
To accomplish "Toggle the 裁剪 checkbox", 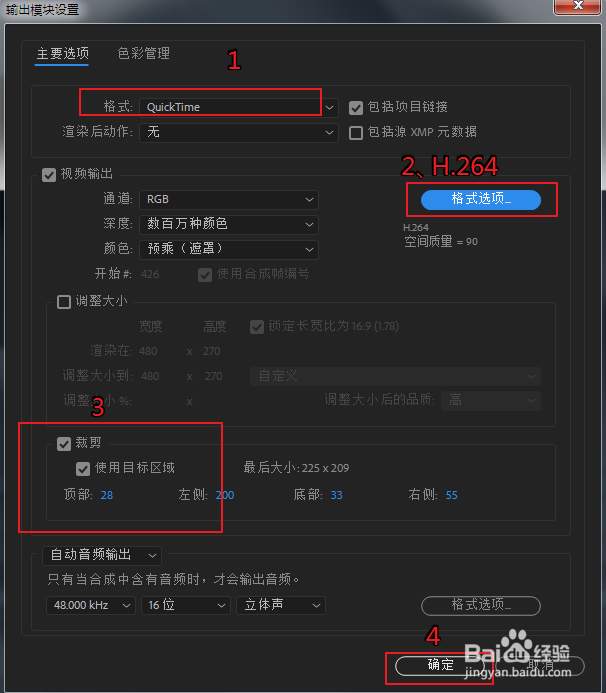I will pos(64,444).
